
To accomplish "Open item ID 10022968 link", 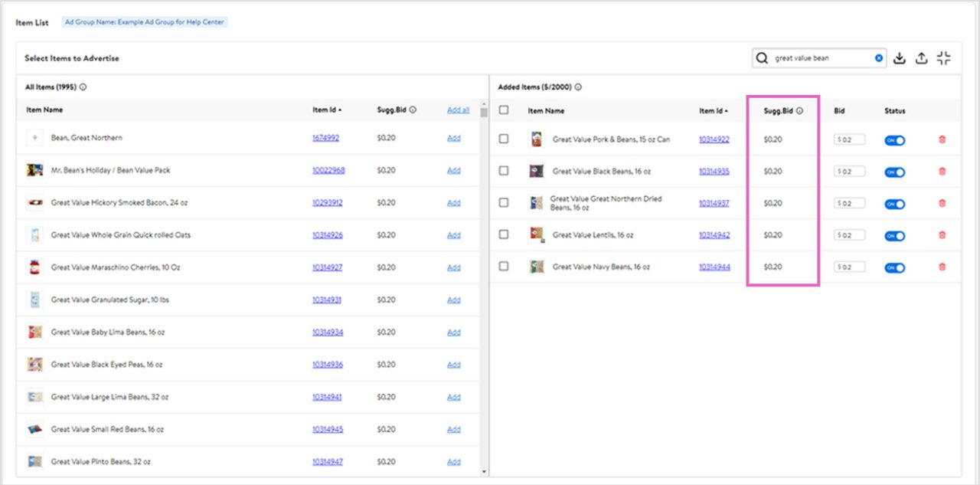I will click(x=328, y=170).
